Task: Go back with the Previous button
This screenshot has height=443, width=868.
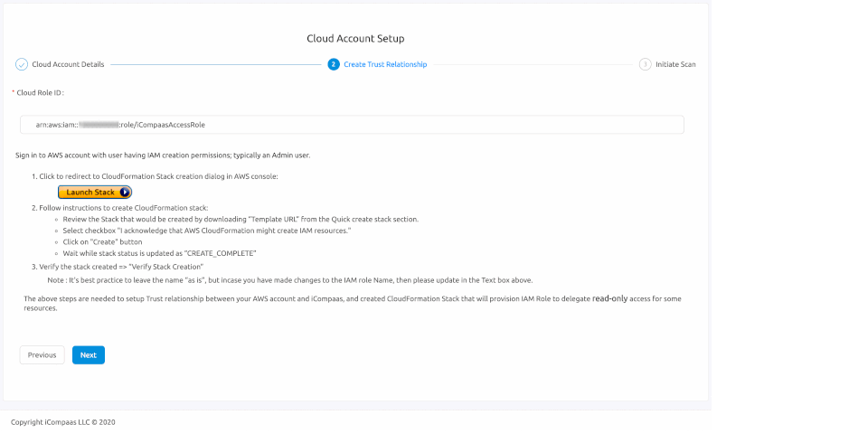Action: pos(42,355)
